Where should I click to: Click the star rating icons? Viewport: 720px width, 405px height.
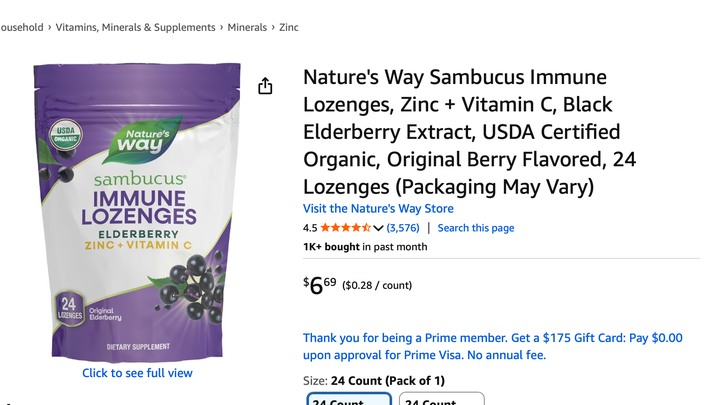(345, 228)
